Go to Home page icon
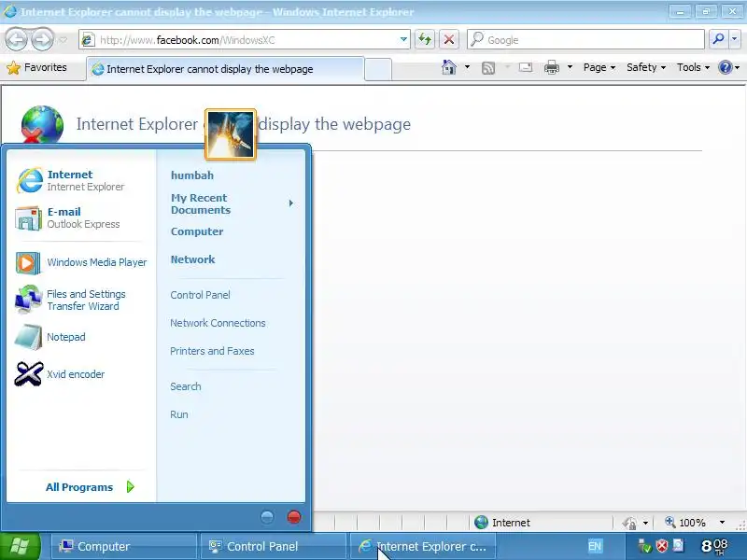The width and height of the screenshot is (747, 560). tap(449, 67)
